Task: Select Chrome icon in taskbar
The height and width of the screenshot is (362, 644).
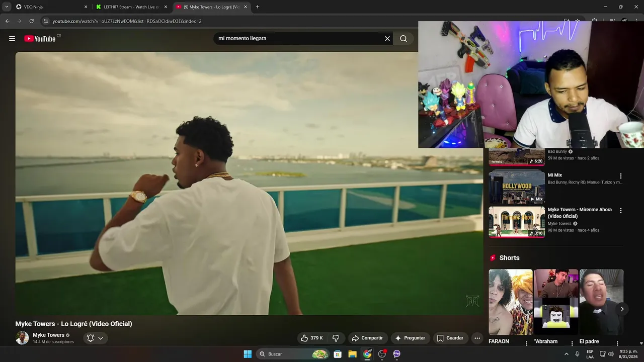Action: tap(367, 354)
